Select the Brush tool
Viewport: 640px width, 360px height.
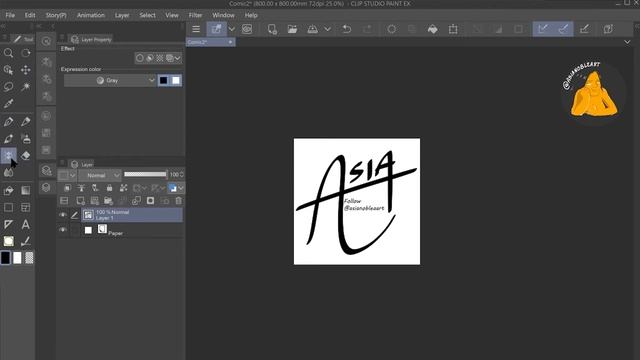(8, 138)
